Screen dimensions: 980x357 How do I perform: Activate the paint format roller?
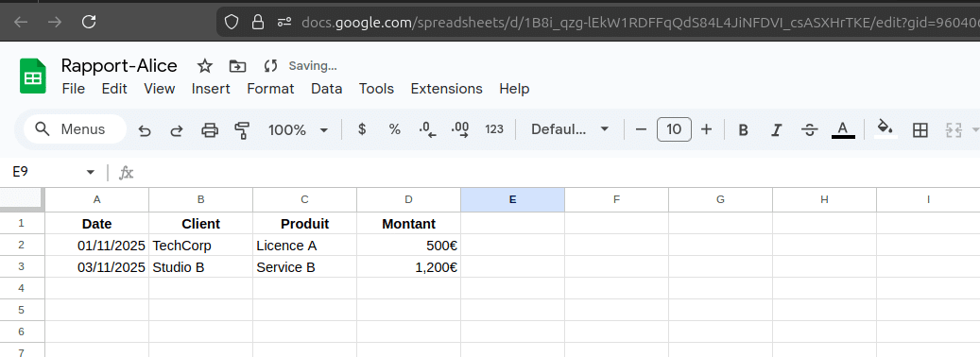(242, 129)
